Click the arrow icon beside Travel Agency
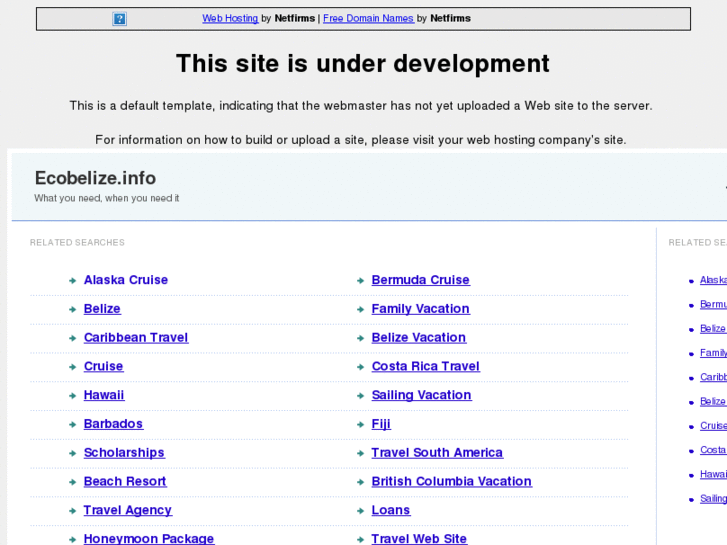727x545 pixels. click(72, 511)
